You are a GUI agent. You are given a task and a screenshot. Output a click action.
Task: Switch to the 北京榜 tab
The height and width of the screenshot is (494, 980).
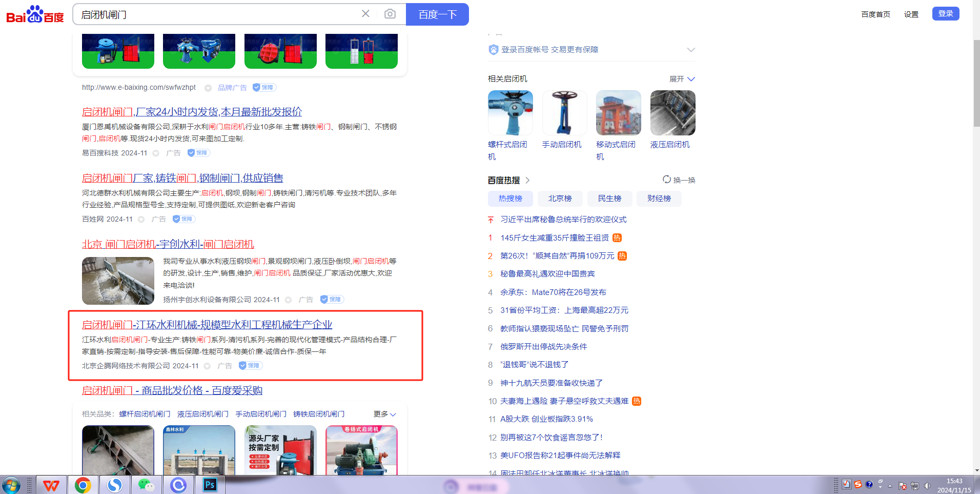[560, 199]
